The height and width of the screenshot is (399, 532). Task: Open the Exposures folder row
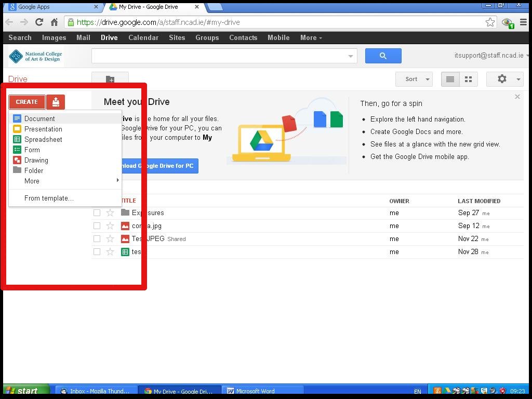[307, 212]
